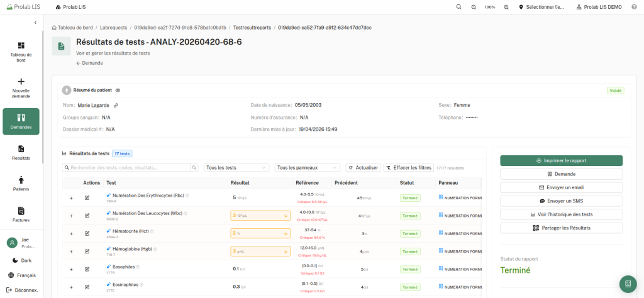The height and width of the screenshot is (298, 644).
Task: Open the Français language selector
Action: 21,275
